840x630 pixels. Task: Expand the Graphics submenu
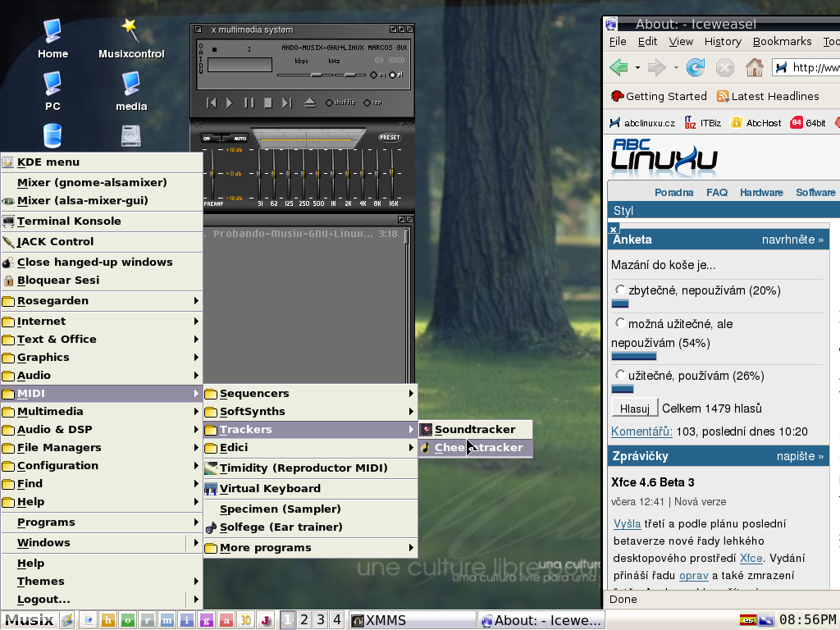point(101,358)
